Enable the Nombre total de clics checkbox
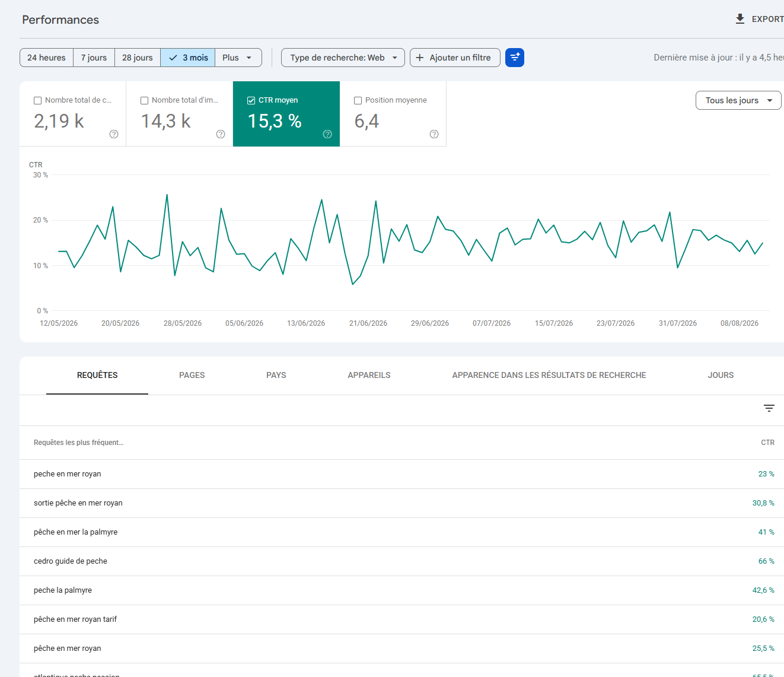This screenshot has height=677, width=784. click(37, 100)
